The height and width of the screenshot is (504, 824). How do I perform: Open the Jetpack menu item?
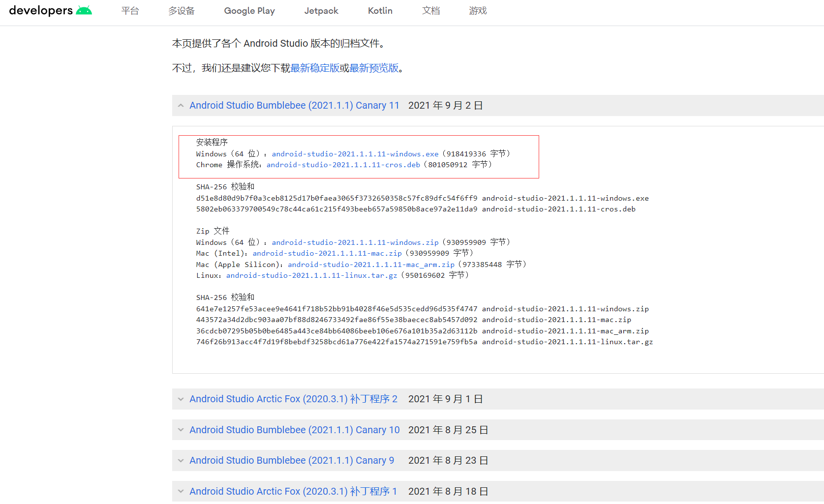pyautogui.click(x=321, y=11)
